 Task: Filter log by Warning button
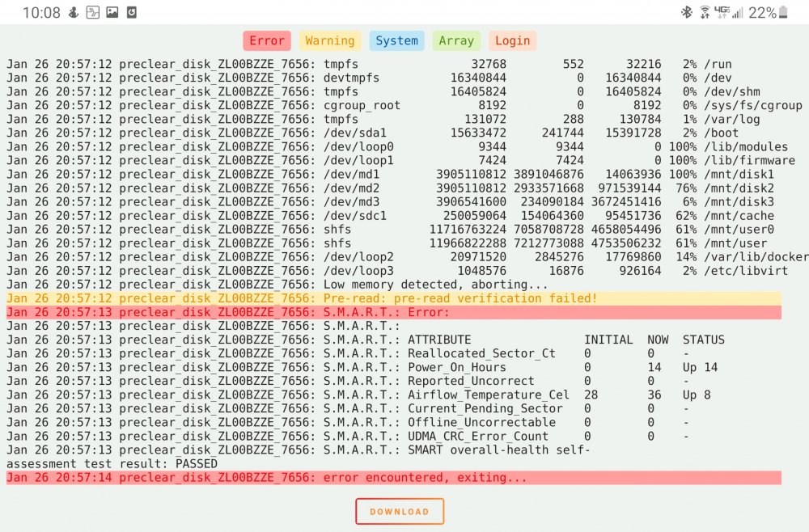pos(330,40)
